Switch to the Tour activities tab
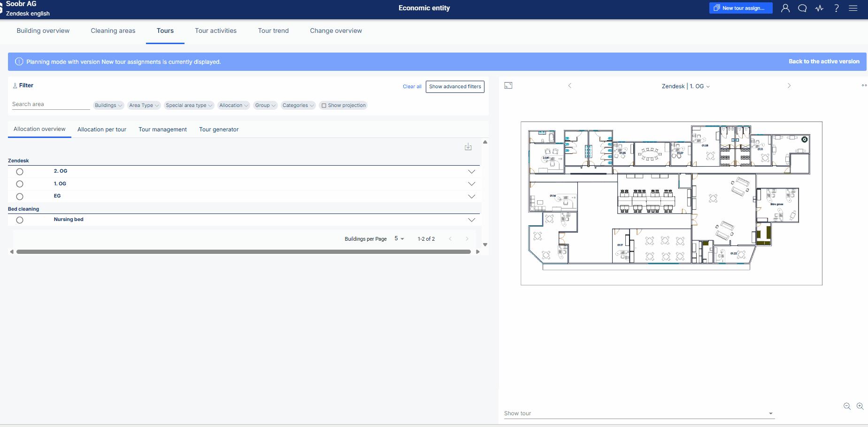The image size is (868, 427). click(216, 31)
